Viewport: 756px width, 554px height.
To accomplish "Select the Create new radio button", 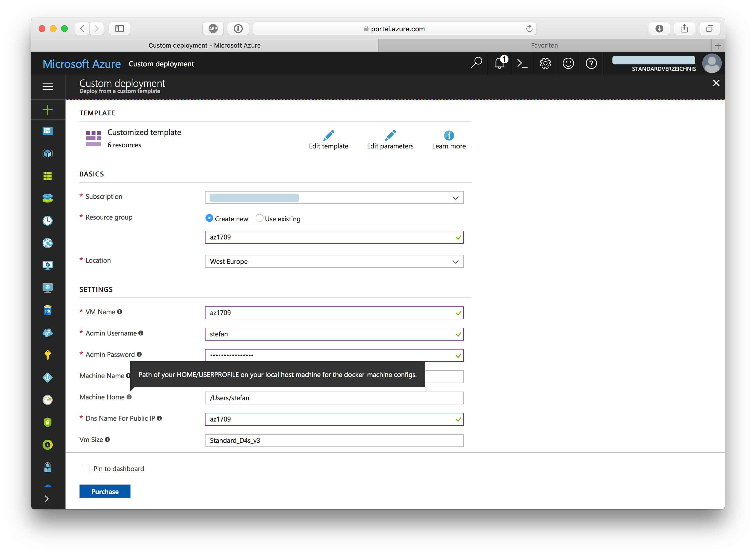I will 209,218.
